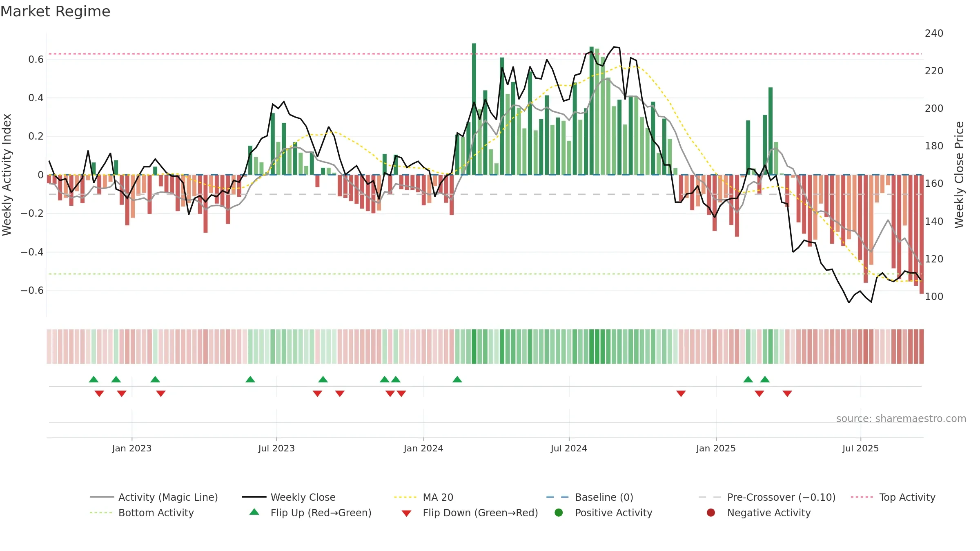This screenshot has width=980, height=551.
Task: Click the 240 price axis tick
Action: click(x=934, y=33)
